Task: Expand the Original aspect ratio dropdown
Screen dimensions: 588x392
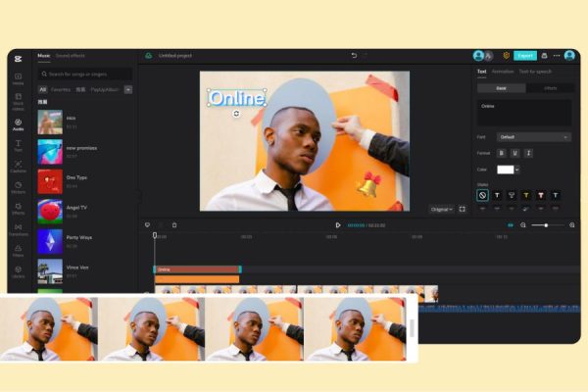Action: click(441, 209)
